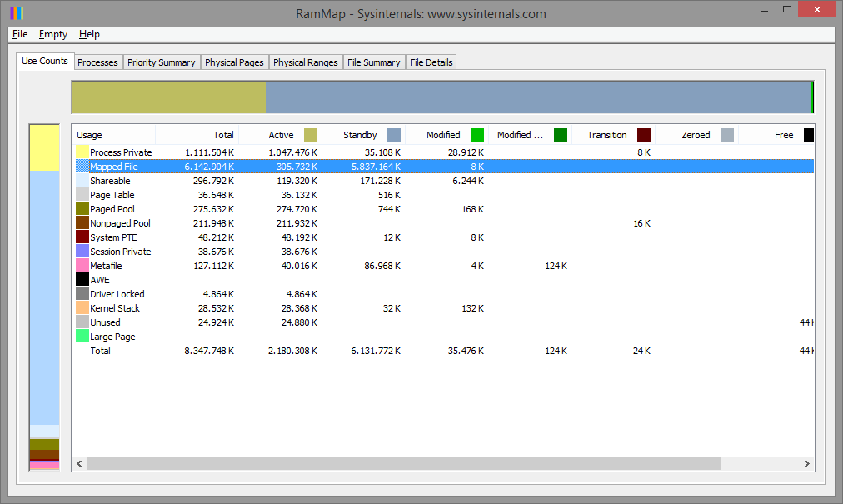Click the Process Private active value 1.047.476 K
This screenshot has width=843, height=504.
[x=293, y=152]
